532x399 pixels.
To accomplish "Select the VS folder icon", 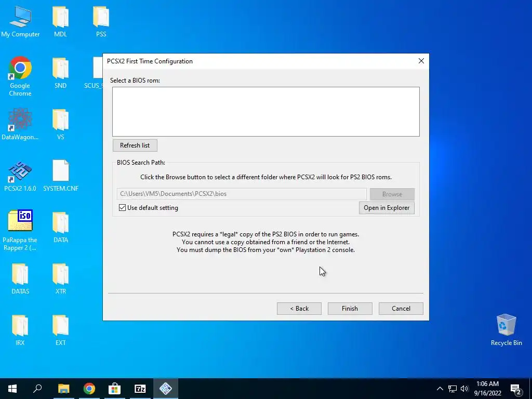I will [60, 125].
